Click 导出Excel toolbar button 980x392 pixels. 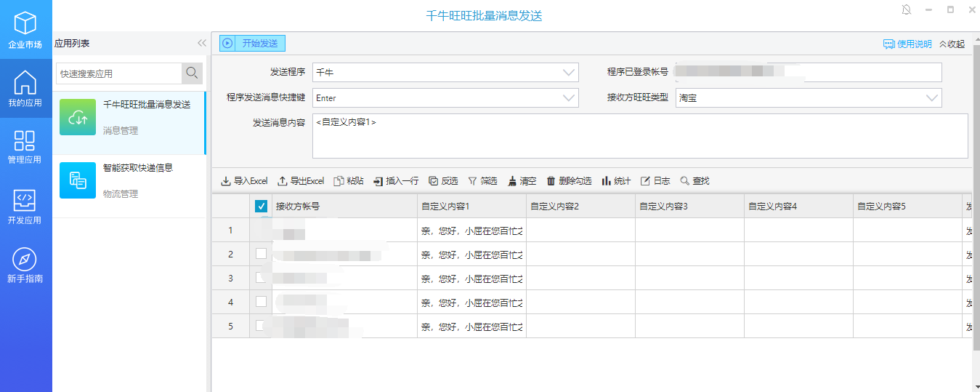(301, 181)
